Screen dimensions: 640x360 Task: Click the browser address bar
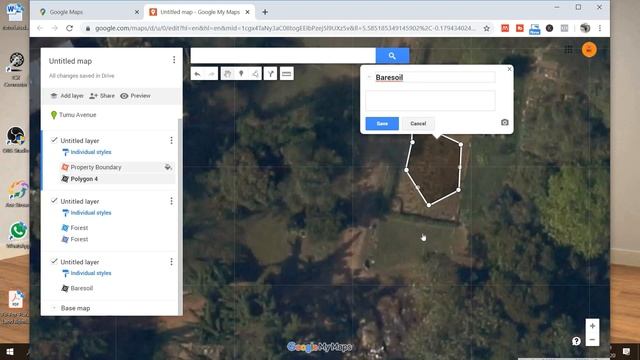click(285, 29)
